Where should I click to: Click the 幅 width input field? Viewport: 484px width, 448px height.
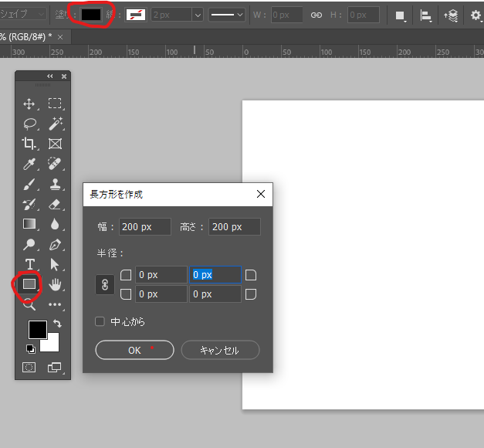click(144, 227)
